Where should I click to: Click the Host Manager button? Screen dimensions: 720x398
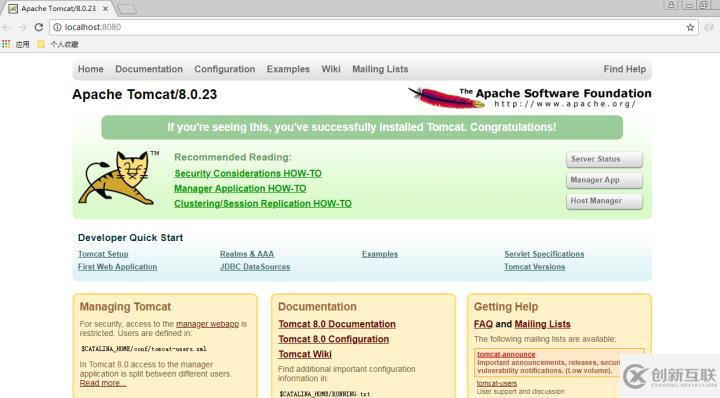tap(604, 201)
